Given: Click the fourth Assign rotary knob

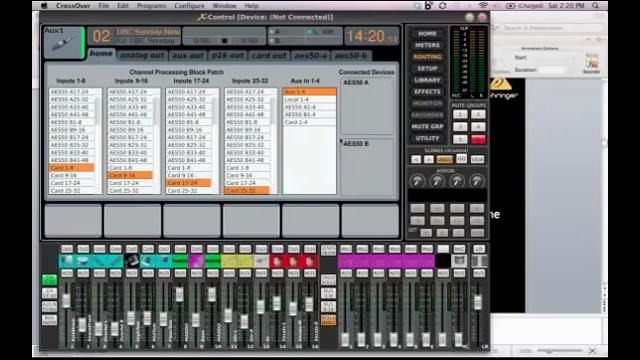Looking at the screenshot, I should click(477, 181).
